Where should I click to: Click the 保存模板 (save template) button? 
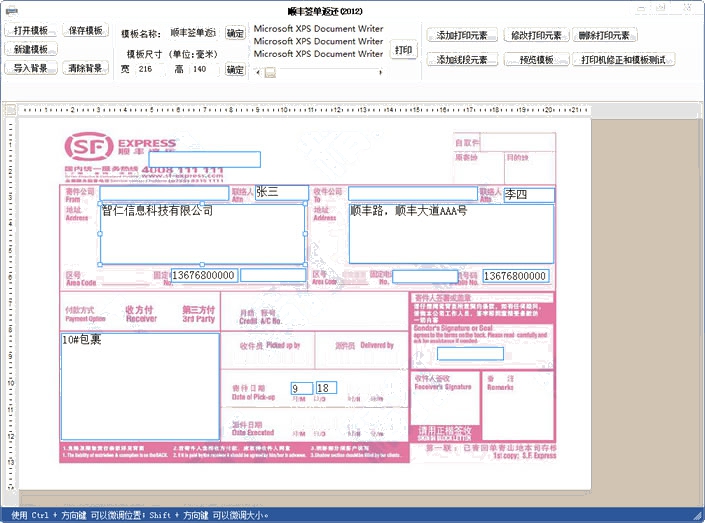coord(87,30)
